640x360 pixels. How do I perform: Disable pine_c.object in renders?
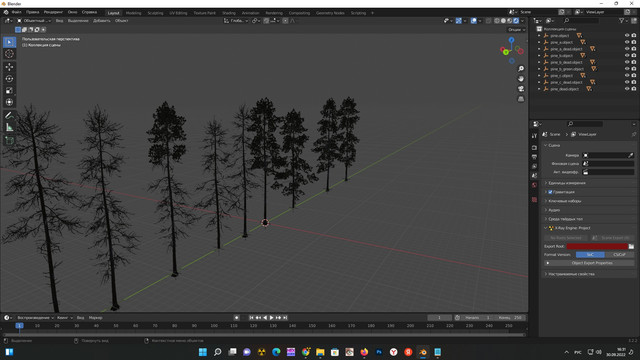634,76
